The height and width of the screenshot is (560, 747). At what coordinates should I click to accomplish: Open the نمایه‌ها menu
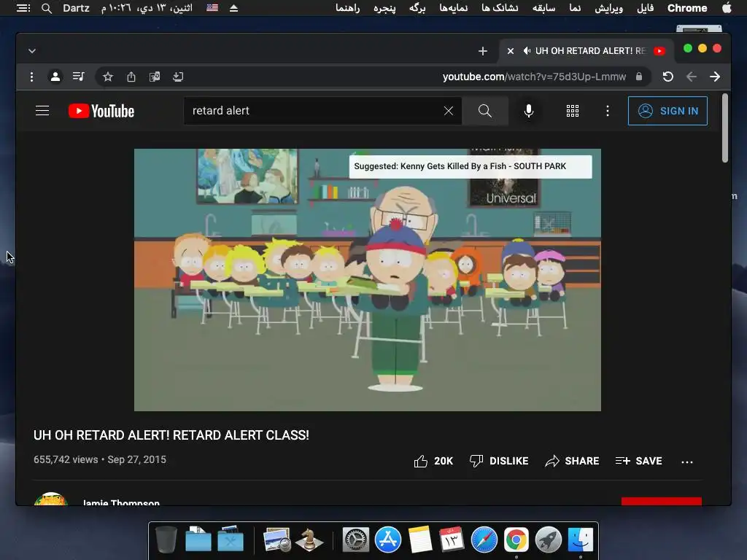453,8
